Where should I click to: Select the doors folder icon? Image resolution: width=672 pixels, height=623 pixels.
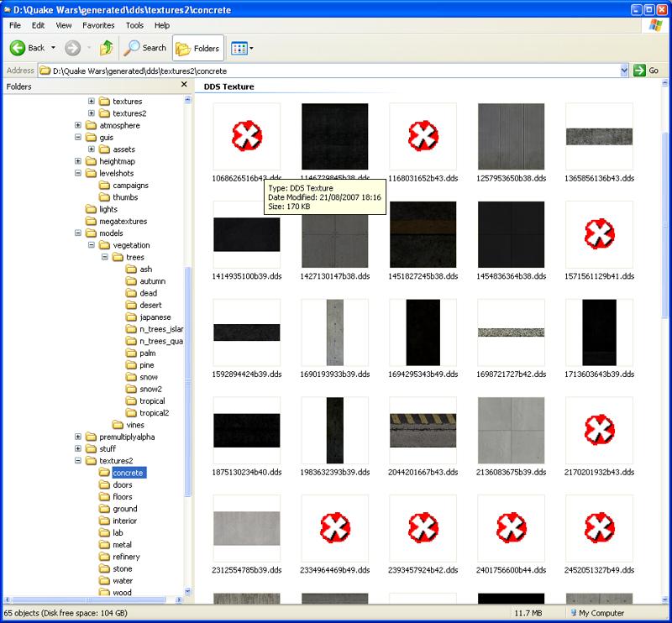[104, 484]
